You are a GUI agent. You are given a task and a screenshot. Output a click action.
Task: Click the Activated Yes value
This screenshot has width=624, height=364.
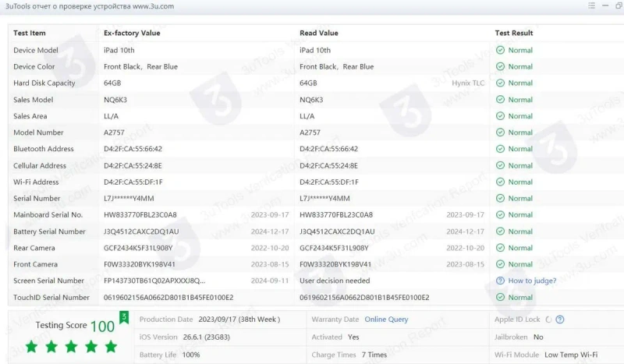coord(353,337)
